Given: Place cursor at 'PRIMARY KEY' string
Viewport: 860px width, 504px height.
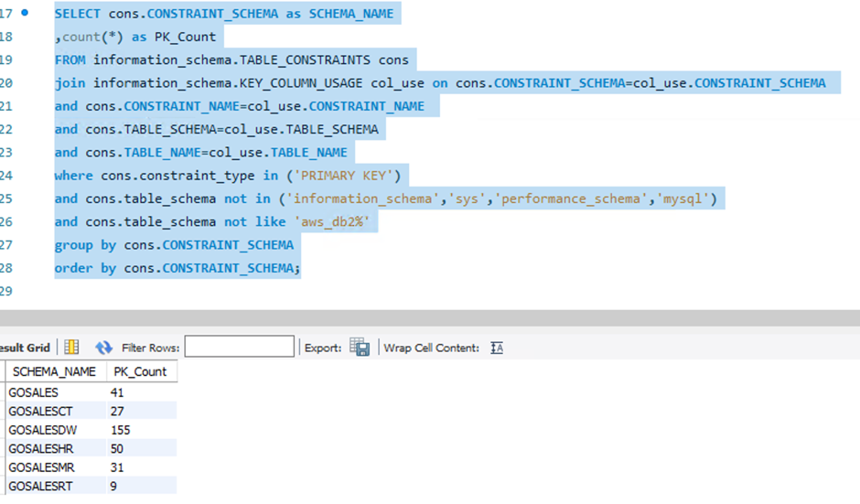Looking at the screenshot, I should (x=343, y=176).
